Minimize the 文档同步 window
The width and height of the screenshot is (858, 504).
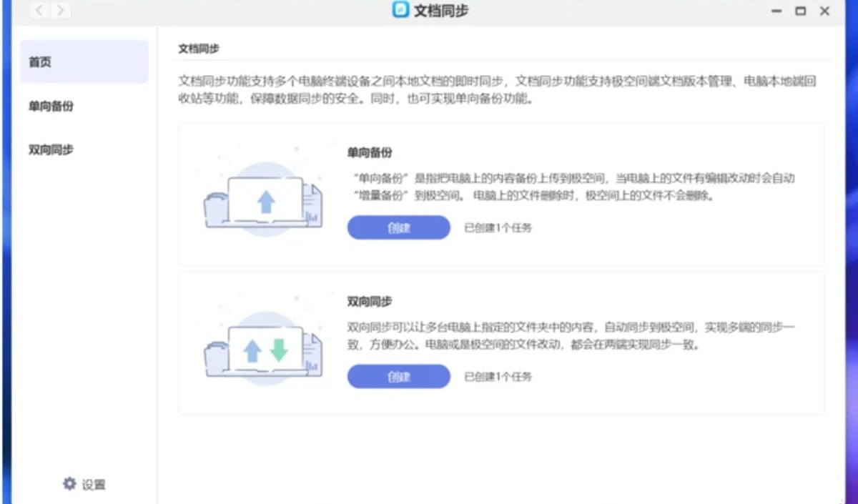point(777,11)
